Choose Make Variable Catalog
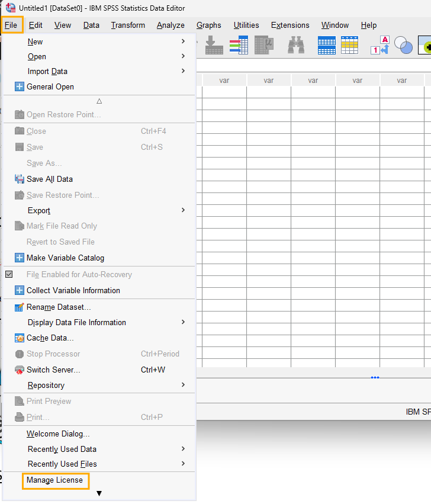431x504 pixels. coord(99,258)
